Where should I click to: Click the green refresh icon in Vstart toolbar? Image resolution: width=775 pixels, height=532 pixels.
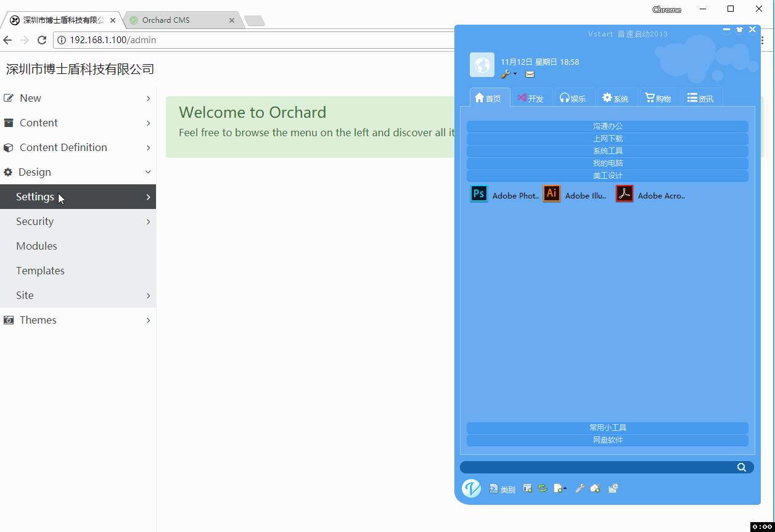543,488
